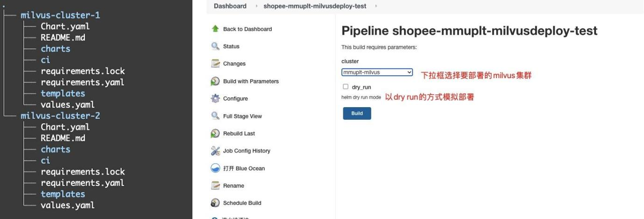Image resolution: width=644 pixels, height=219 pixels.
Task: Open the Build with Parameters link
Action: click(x=251, y=81)
